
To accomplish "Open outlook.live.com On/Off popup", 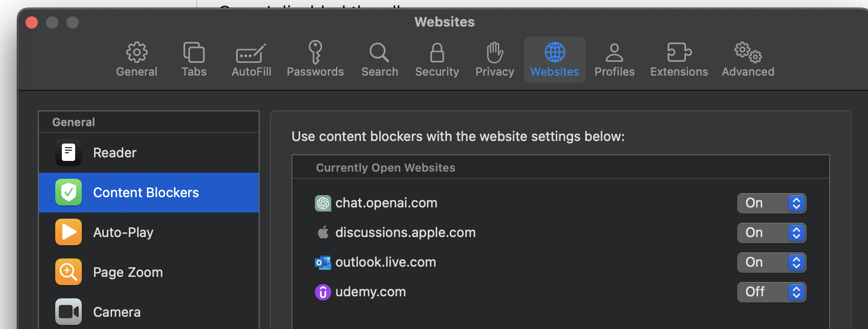I will pos(771,263).
